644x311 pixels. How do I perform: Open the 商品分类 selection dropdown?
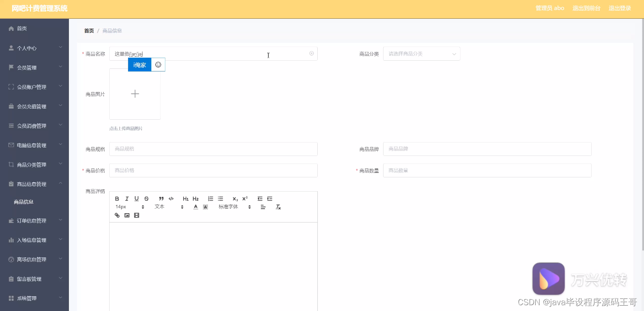pos(422,54)
